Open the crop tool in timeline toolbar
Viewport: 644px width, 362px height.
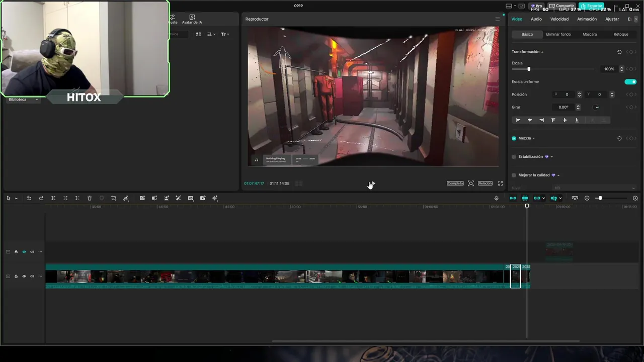[114, 198]
